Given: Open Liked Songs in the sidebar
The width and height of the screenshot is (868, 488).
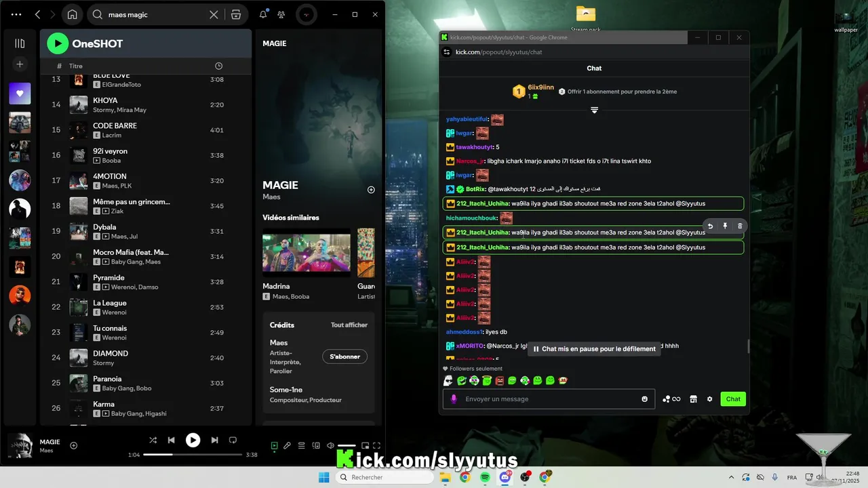Looking at the screenshot, I should coord(20,94).
